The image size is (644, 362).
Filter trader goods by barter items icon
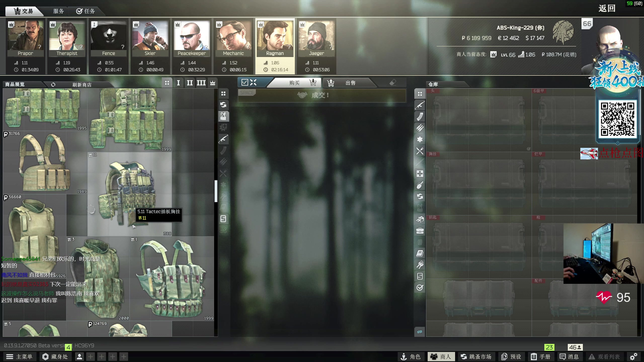(223, 105)
